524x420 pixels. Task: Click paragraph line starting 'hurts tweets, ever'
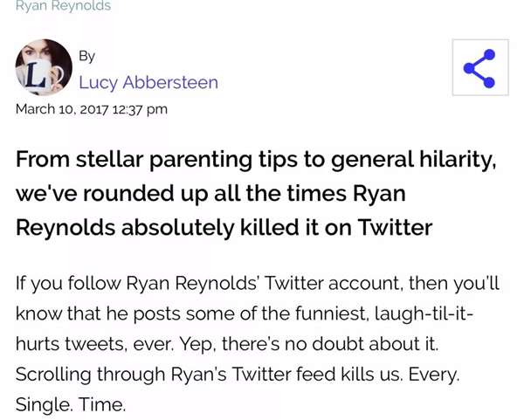227,344
